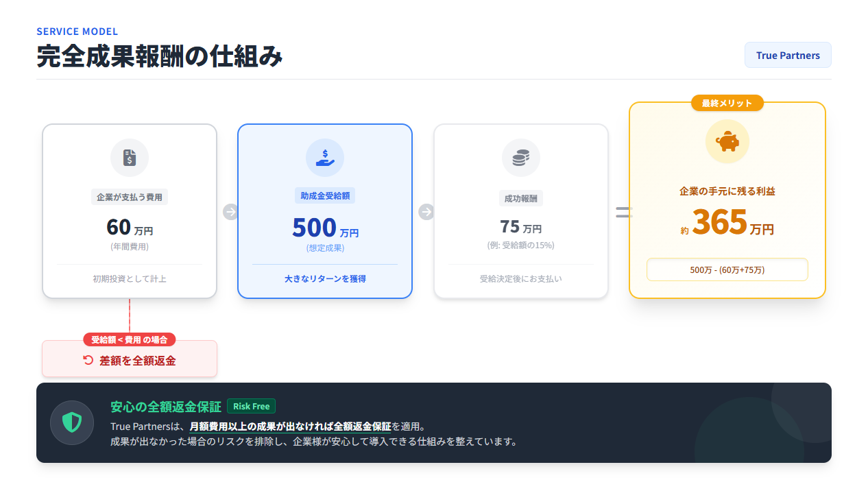Screen dimensions: 868x480
Task: Click the 受給額＜費用の場合 red badge
Action: [130, 339]
